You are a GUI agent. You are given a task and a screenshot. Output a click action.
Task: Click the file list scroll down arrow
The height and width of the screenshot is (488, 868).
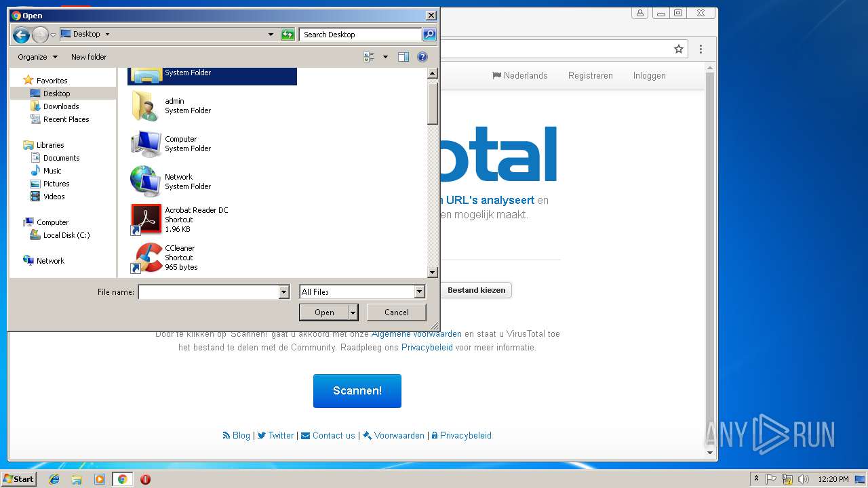[433, 272]
